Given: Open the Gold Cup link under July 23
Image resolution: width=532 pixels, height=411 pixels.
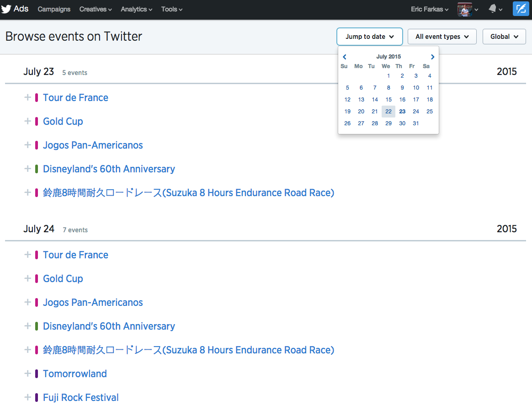Looking at the screenshot, I should pos(63,121).
